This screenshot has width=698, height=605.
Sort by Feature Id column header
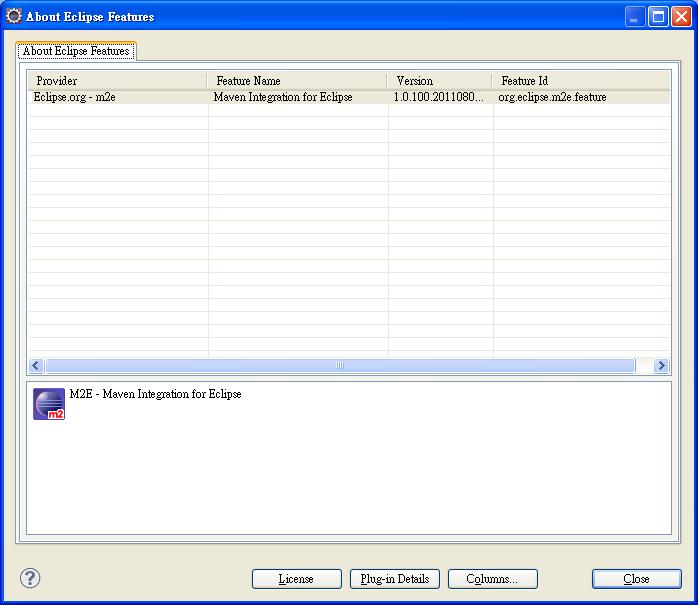pos(581,81)
